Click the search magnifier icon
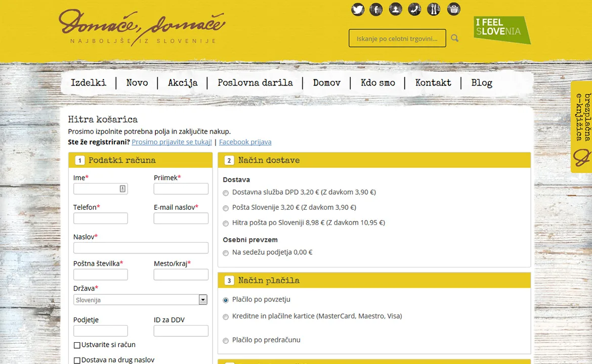The width and height of the screenshot is (592, 364). (x=454, y=38)
